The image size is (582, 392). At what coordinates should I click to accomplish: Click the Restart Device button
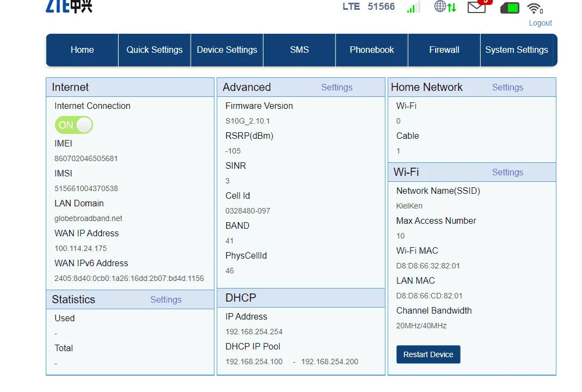point(428,354)
